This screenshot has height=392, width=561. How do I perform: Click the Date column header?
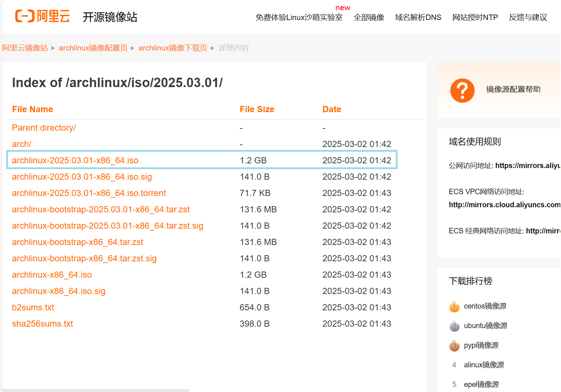click(332, 109)
